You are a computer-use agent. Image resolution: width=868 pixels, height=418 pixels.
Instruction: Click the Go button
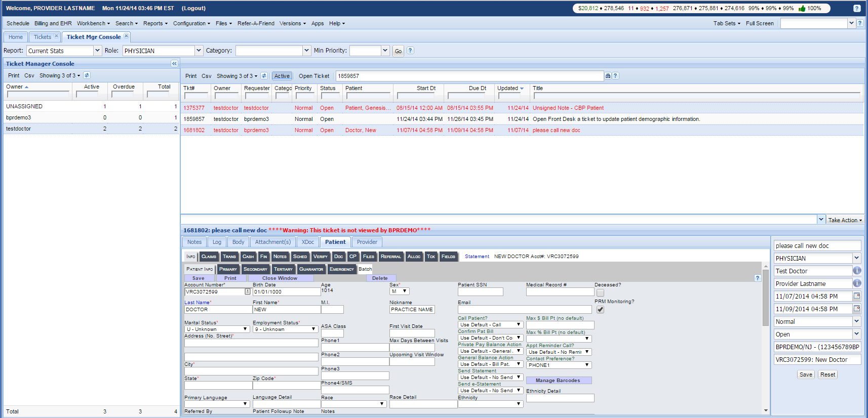tap(399, 51)
